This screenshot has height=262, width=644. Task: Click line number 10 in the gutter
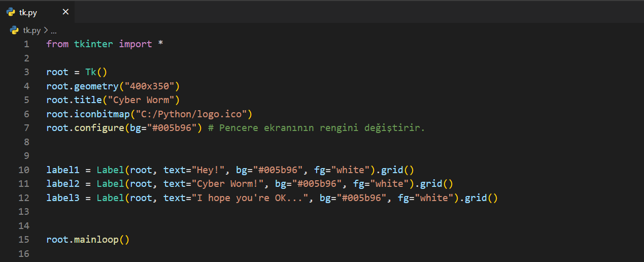[x=24, y=170]
